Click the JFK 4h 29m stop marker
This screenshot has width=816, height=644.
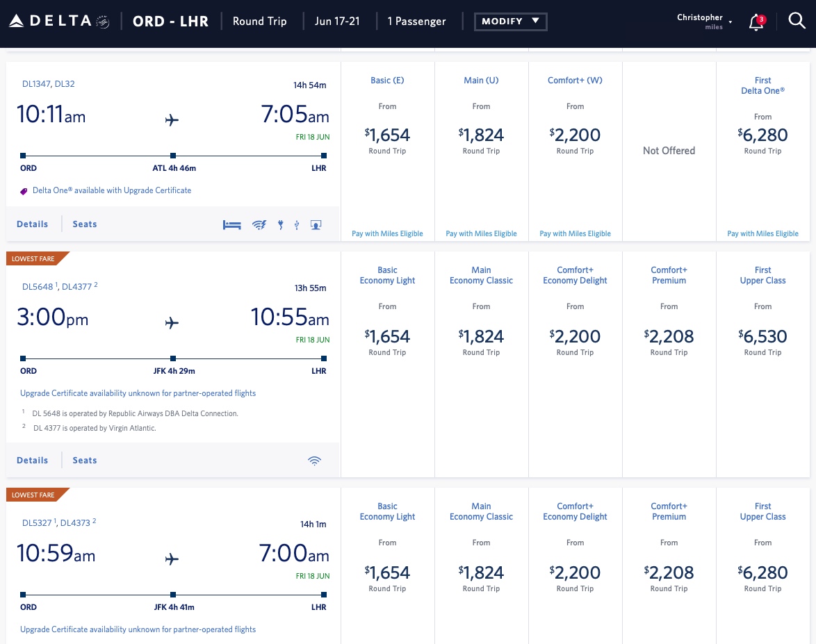[172, 358]
